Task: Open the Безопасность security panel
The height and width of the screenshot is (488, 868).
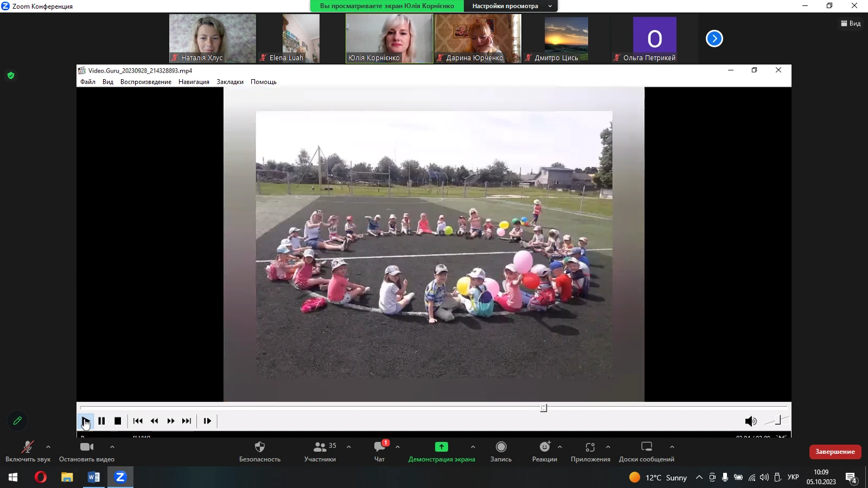Action: coord(260,452)
